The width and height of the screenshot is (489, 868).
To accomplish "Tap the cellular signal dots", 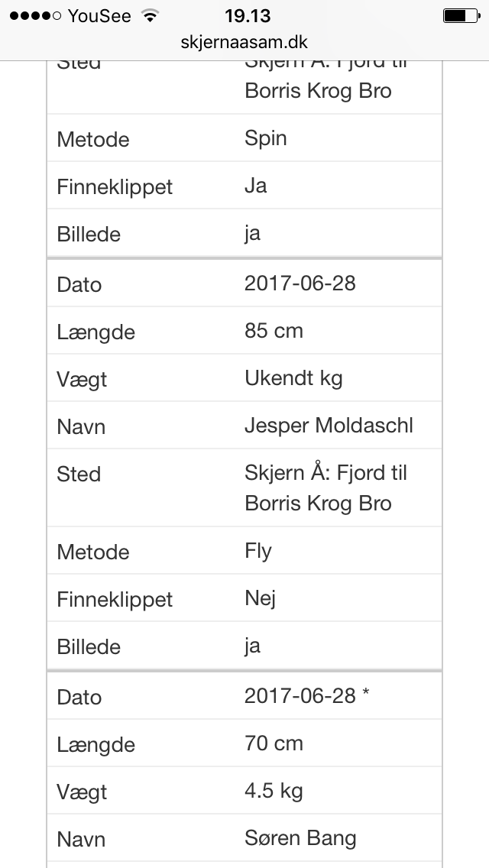I will (x=35, y=15).
